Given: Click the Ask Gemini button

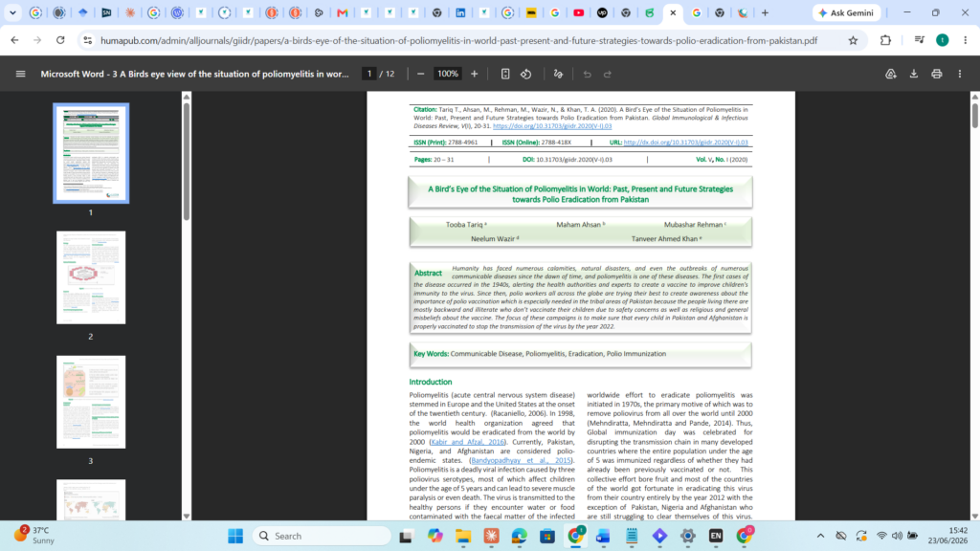Looking at the screenshot, I should pyautogui.click(x=847, y=12).
